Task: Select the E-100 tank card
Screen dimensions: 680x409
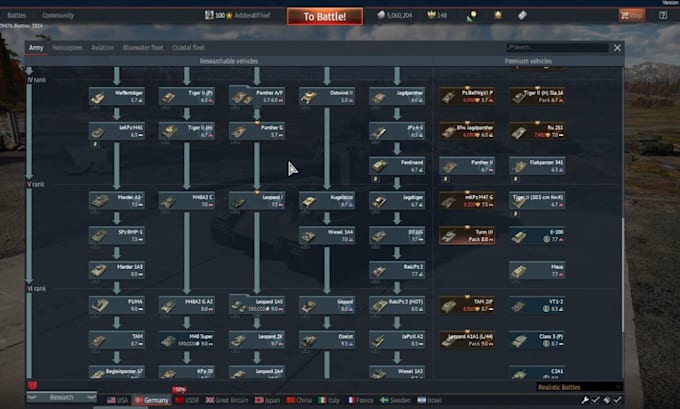Action: 537,236
